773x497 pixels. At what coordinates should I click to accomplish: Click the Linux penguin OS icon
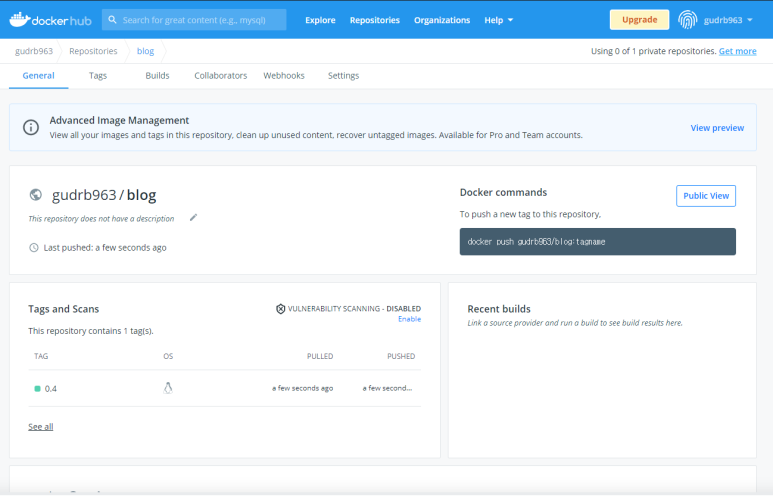pyautogui.click(x=168, y=388)
